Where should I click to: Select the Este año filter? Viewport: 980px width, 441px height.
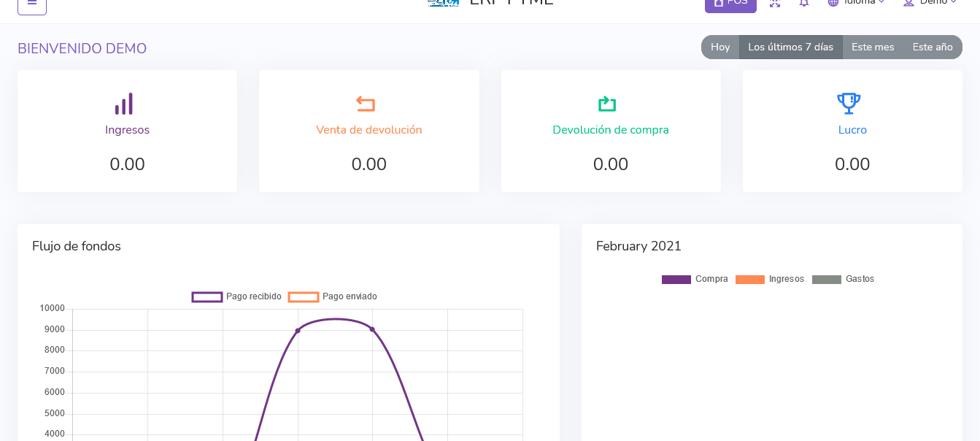933,47
